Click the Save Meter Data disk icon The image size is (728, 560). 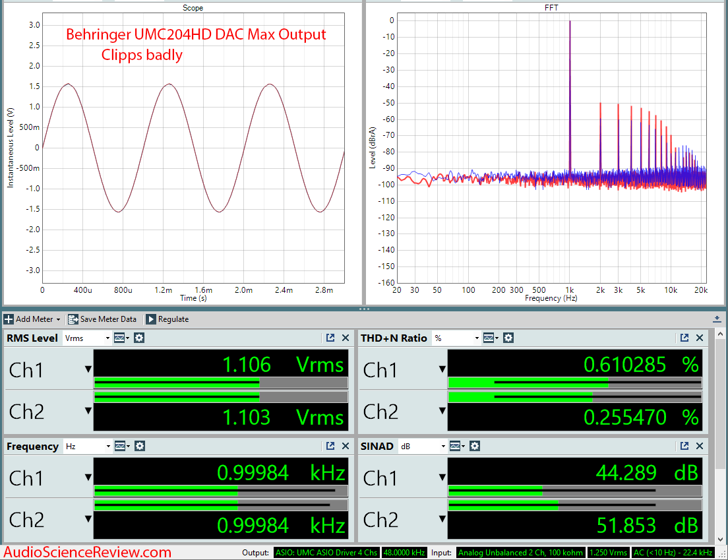(73, 319)
